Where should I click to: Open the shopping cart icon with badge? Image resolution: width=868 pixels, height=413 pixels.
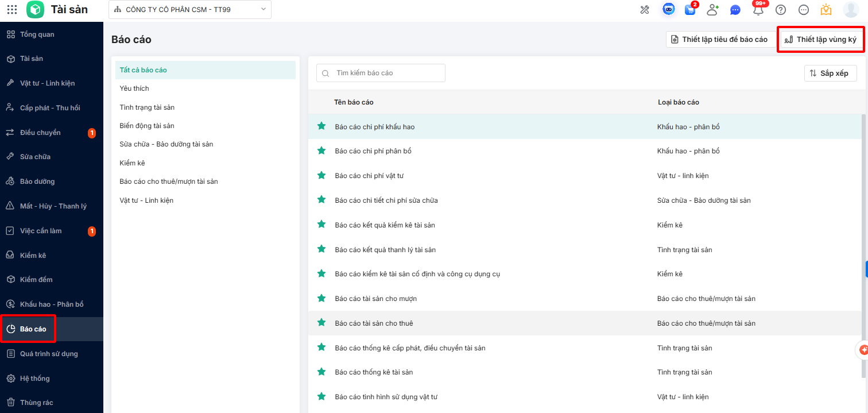690,10
